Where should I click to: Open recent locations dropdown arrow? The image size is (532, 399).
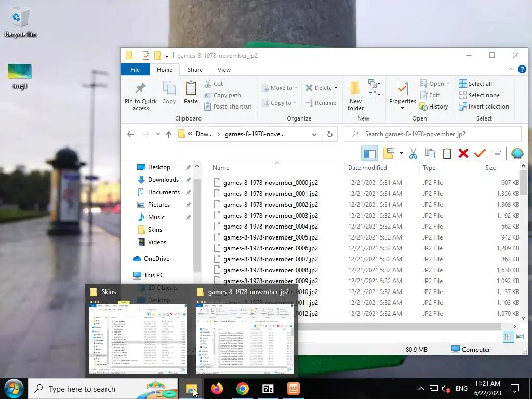coord(158,134)
